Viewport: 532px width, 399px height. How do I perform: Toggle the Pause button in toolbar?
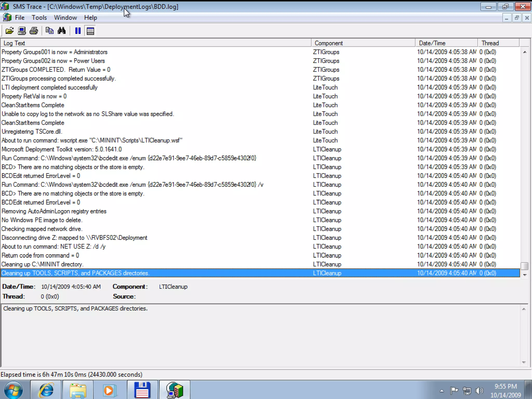(78, 31)
